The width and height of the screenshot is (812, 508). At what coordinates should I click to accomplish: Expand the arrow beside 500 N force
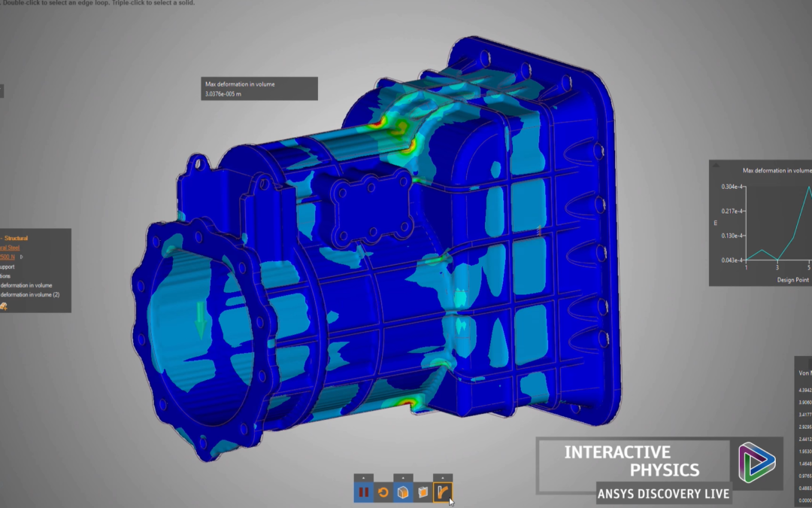(21, 257)
